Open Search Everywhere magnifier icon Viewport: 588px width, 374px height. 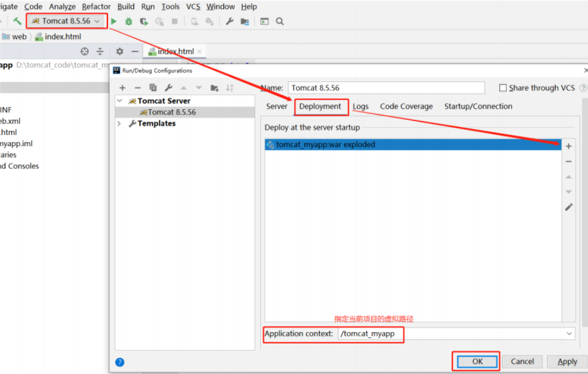(x=280, y=22)
